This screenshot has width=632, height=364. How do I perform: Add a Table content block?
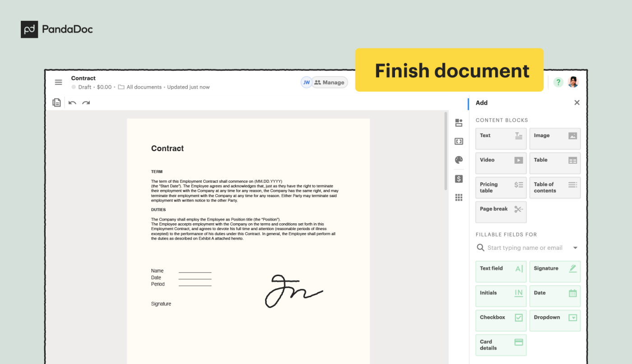tap(555, 163)
